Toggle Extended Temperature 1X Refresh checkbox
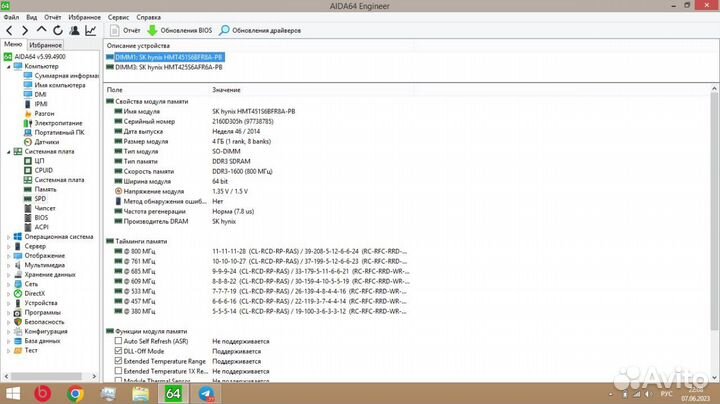 click(118, 371)
